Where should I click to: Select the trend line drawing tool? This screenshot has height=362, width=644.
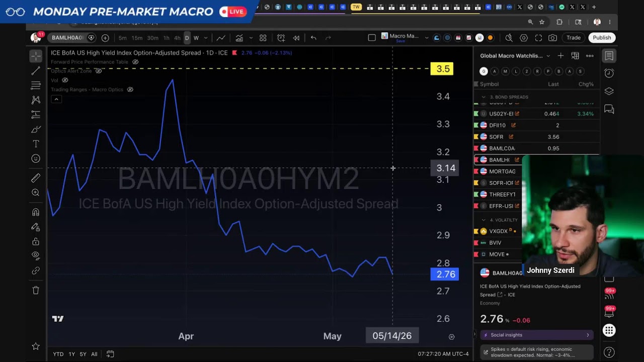pyautogui.click(x=36, y=71)
